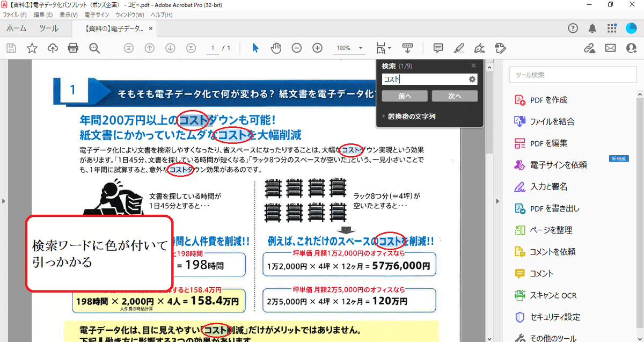644x342 pixels.
Task: Upload file to cloud icon
Action: (x=53, y=48)
